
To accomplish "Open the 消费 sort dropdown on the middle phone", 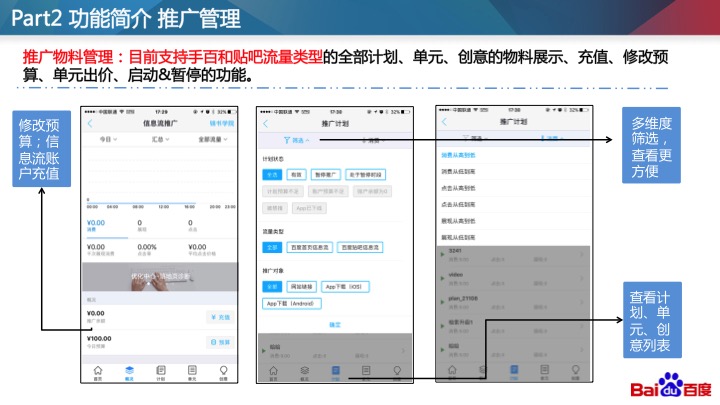I will (373, 141).
